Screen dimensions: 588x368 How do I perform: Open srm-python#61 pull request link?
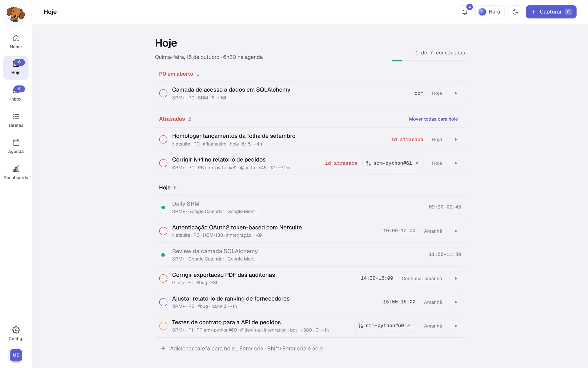[393, 163]
